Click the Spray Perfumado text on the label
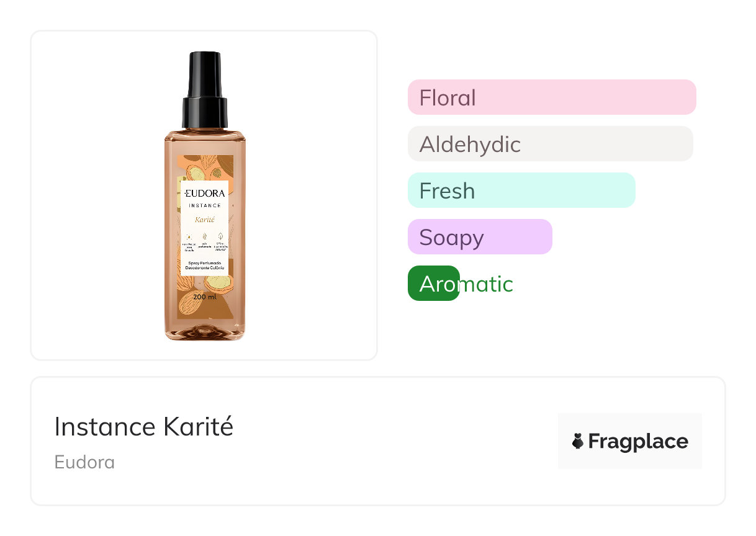756x536 pixels. (204, 264)
